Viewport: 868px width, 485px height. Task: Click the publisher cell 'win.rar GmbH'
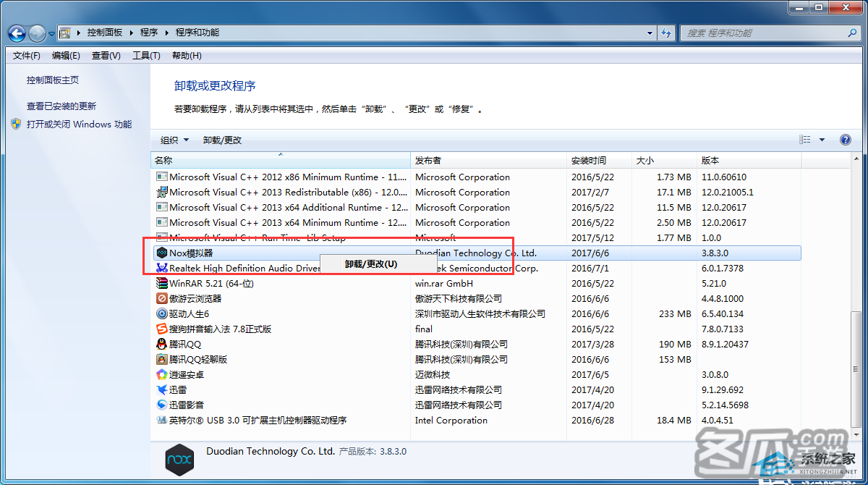point(444,284)
